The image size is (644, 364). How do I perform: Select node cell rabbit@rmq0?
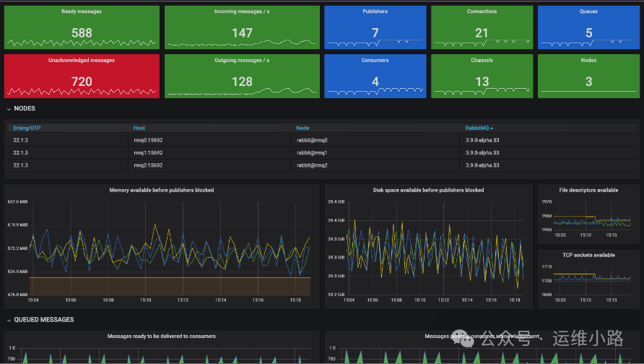312,141
